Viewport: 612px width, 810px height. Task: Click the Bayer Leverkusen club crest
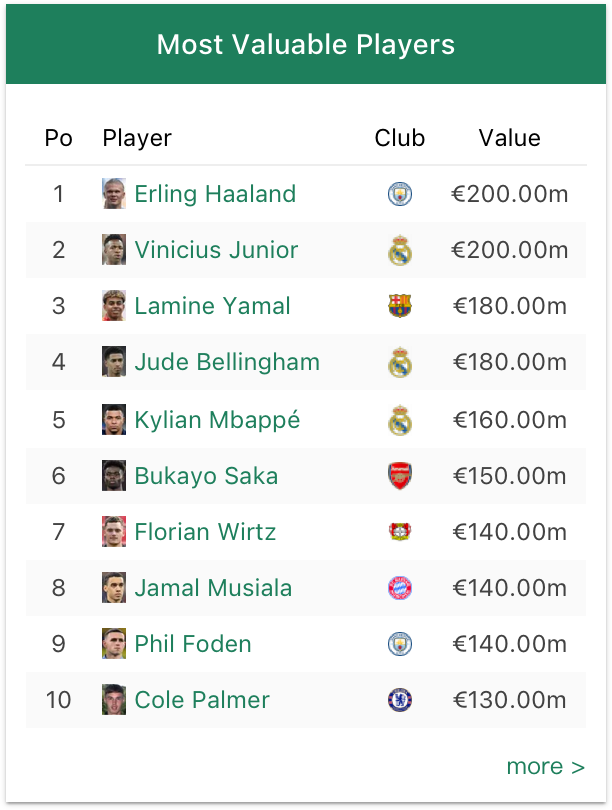400,532
